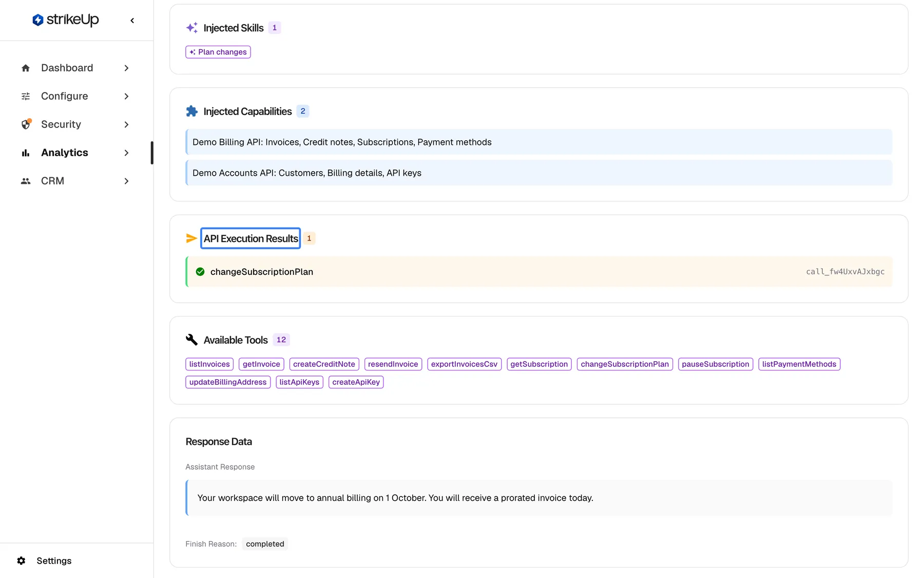Select the updateBillingAddress tool tag

(228, 382)
